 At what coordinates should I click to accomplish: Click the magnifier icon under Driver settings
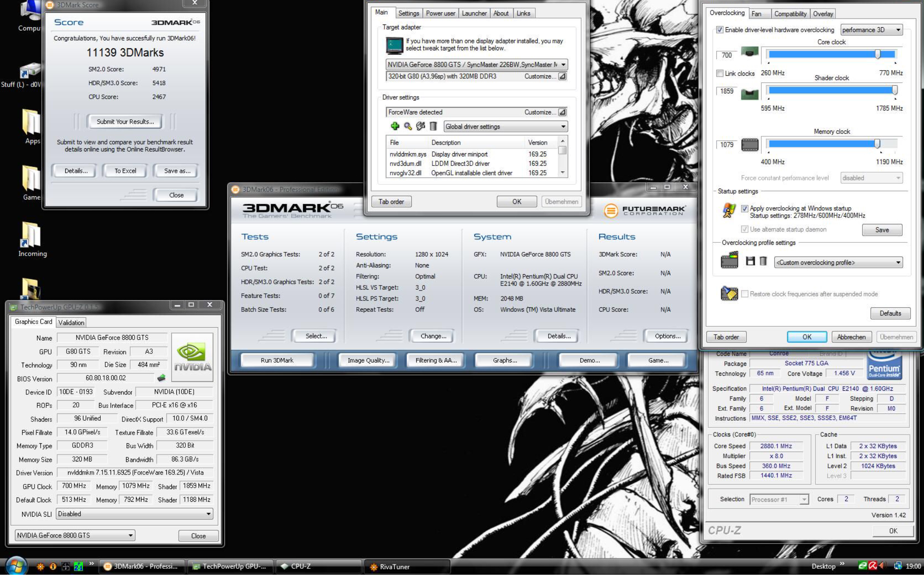(408, 126)
